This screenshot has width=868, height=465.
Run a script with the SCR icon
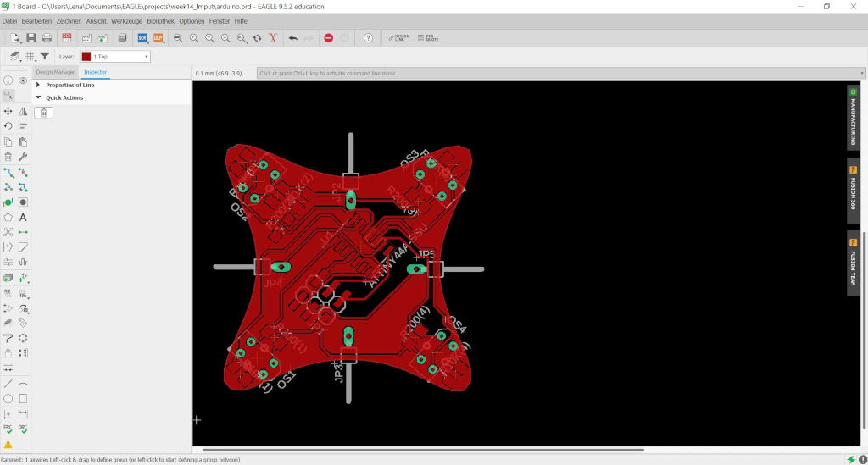pos(142,38)
